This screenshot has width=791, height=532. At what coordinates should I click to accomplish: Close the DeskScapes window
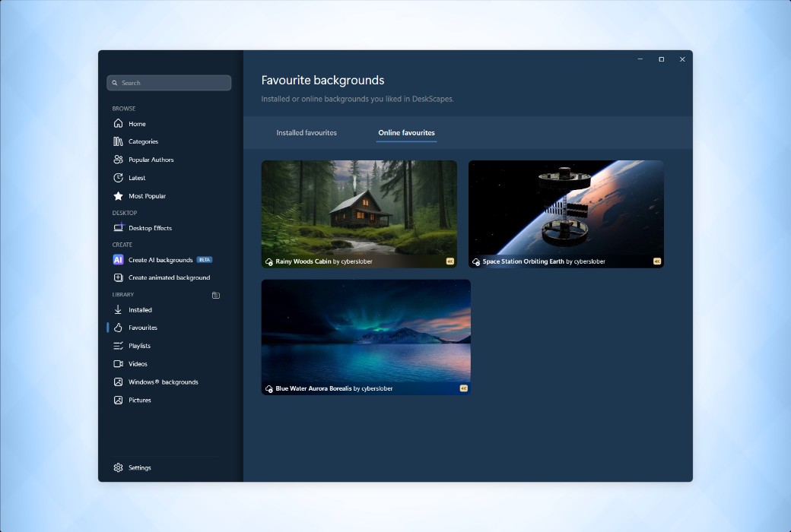(x=682, y=59)
